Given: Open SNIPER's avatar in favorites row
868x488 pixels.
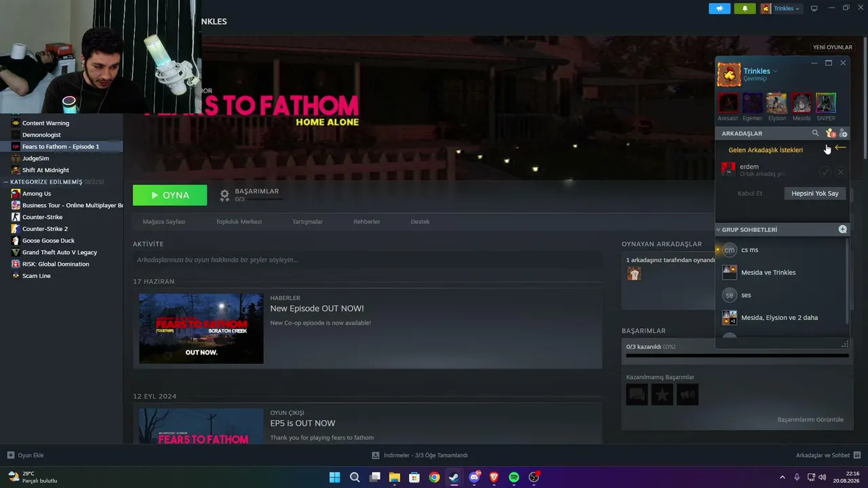Looking at the screenshot, I should [826, 103].
